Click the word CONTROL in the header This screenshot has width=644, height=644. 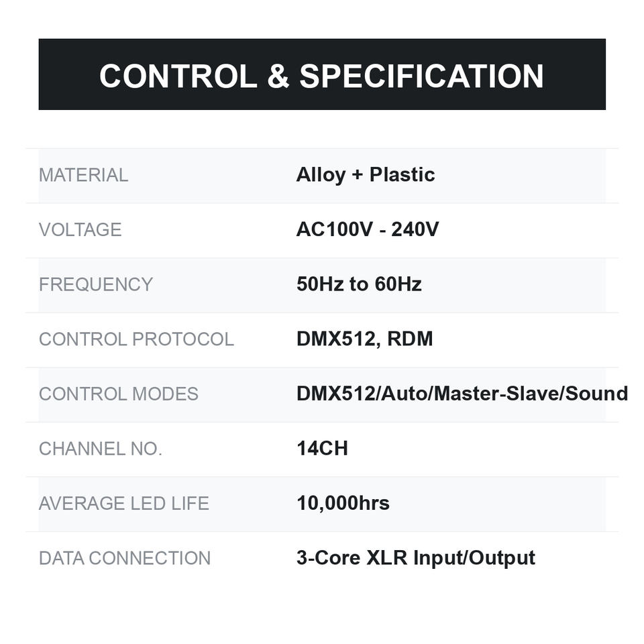point(178,76)
